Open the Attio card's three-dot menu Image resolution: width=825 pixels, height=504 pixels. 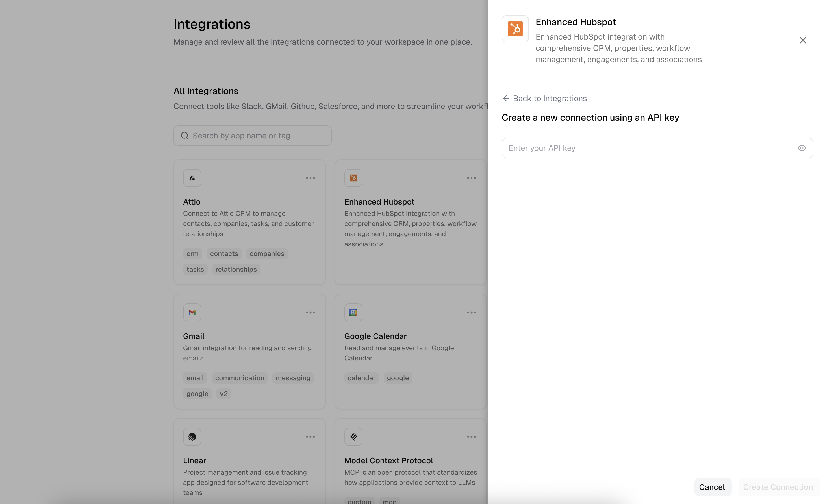tap(310, 178)
